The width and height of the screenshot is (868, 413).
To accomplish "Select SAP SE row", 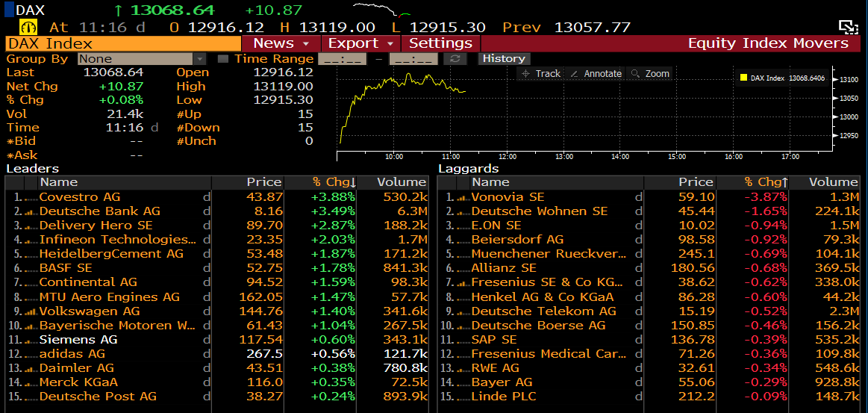I will point(649,340).
